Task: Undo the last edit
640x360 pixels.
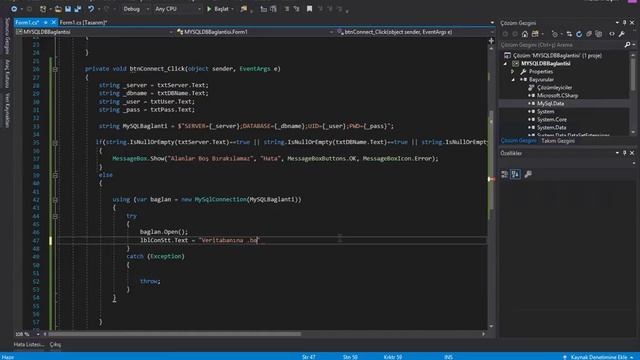Action: [91, 9]
